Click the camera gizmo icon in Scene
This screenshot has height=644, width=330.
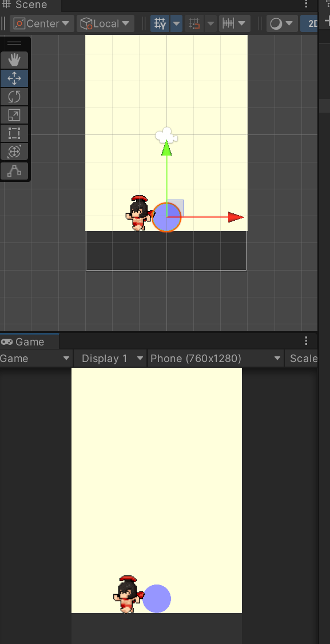[x=166, y=135]
